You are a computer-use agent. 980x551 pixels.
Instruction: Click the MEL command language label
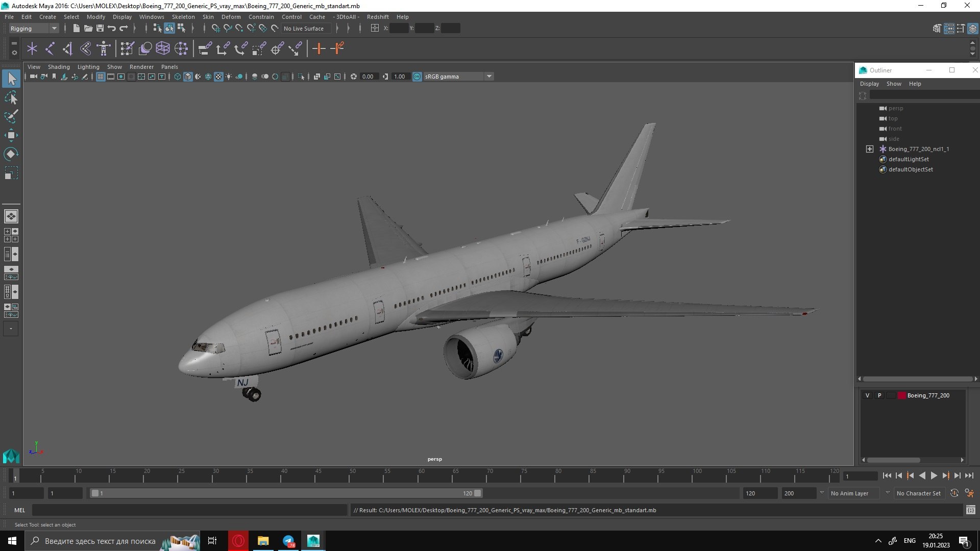[19, 510]
